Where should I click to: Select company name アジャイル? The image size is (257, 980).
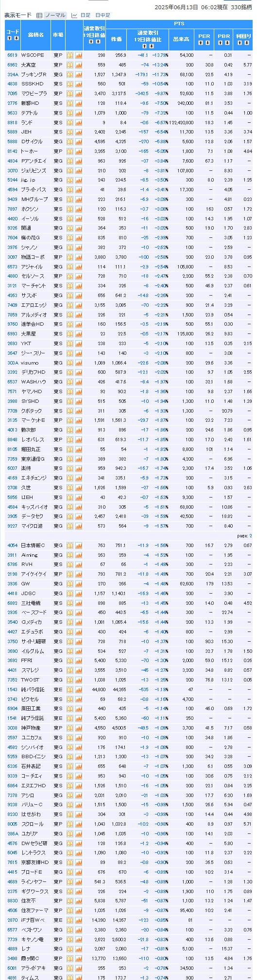(32, 266)
